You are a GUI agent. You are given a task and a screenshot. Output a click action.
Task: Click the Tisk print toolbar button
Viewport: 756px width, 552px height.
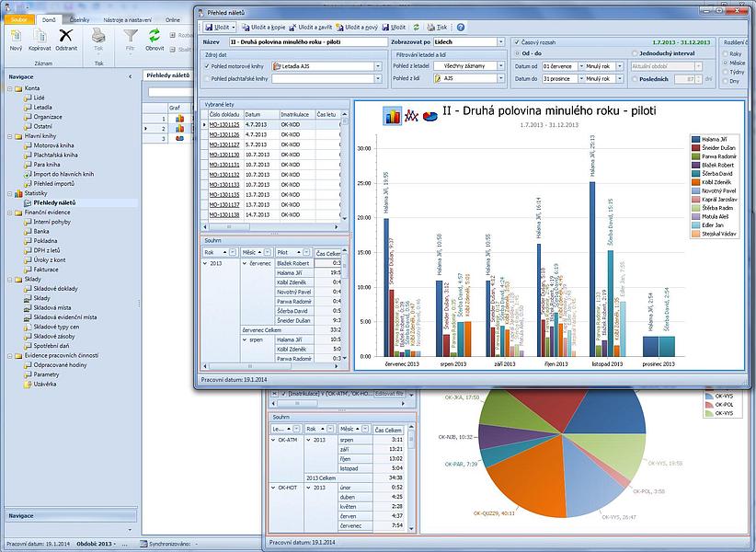438,28
